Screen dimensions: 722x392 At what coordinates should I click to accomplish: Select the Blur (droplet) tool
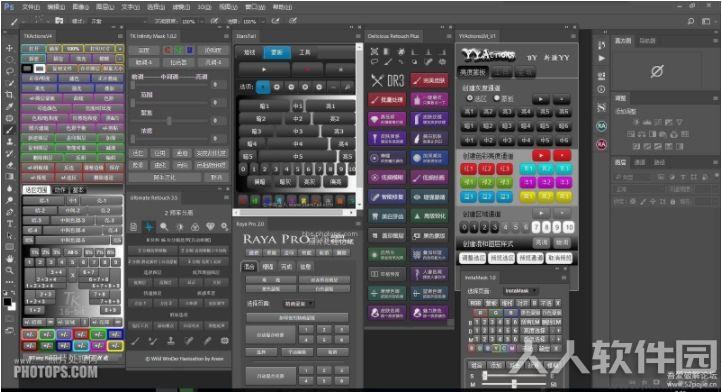pyautogui.click(x=9, y=188)
